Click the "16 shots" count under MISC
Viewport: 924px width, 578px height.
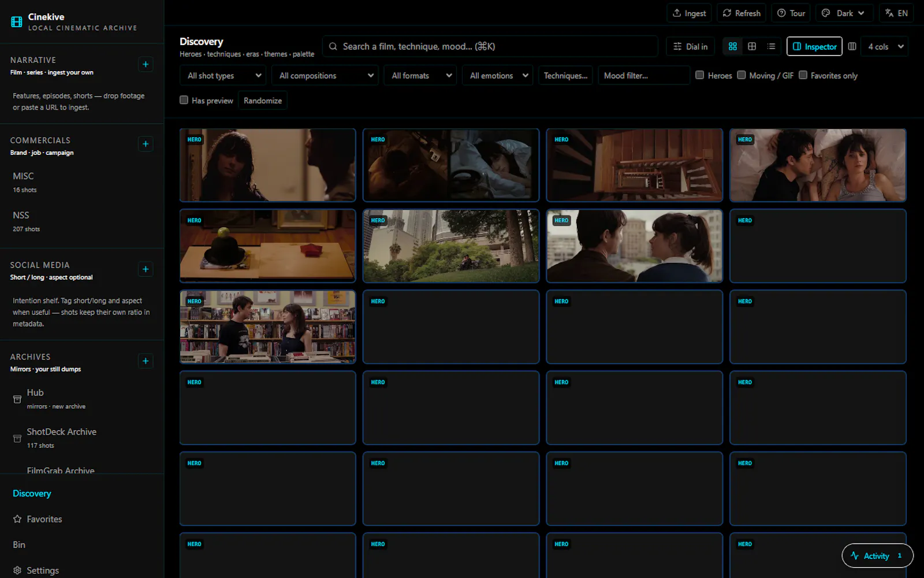[x=25, y=190]
